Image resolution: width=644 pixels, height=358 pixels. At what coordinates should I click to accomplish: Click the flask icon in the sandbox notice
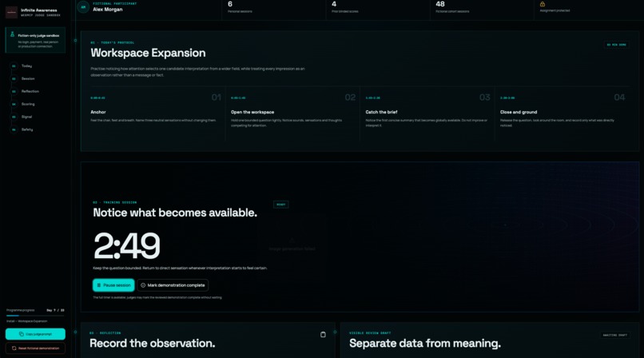[12, 34]
